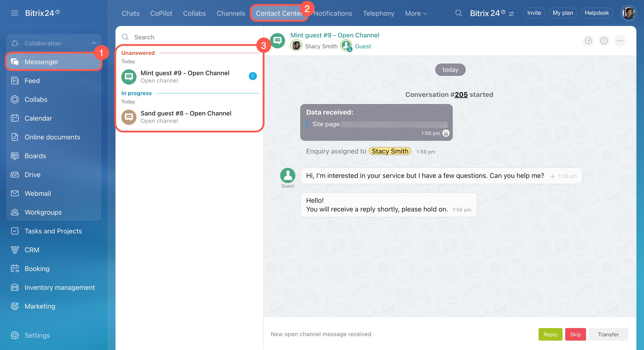Like the guest's message with thumbs-up
The height and width of the screenshot is (350, 644).
click(x=552, y=176)
